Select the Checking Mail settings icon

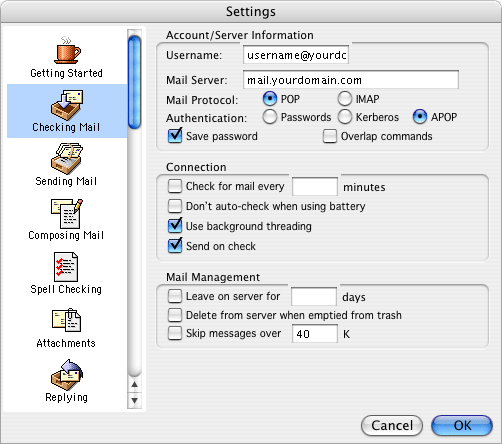click(x=67, y=105)
